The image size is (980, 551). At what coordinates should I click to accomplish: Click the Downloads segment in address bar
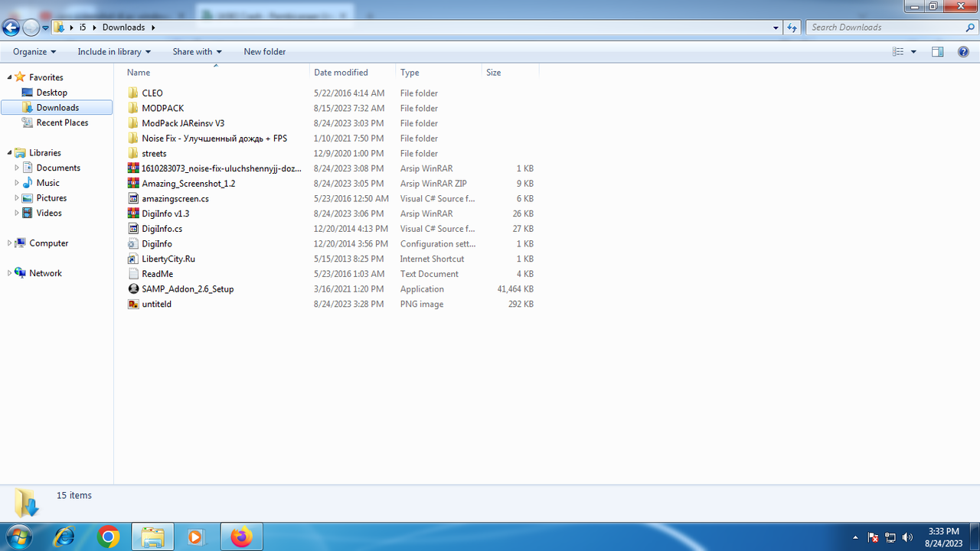coord(123,28)
